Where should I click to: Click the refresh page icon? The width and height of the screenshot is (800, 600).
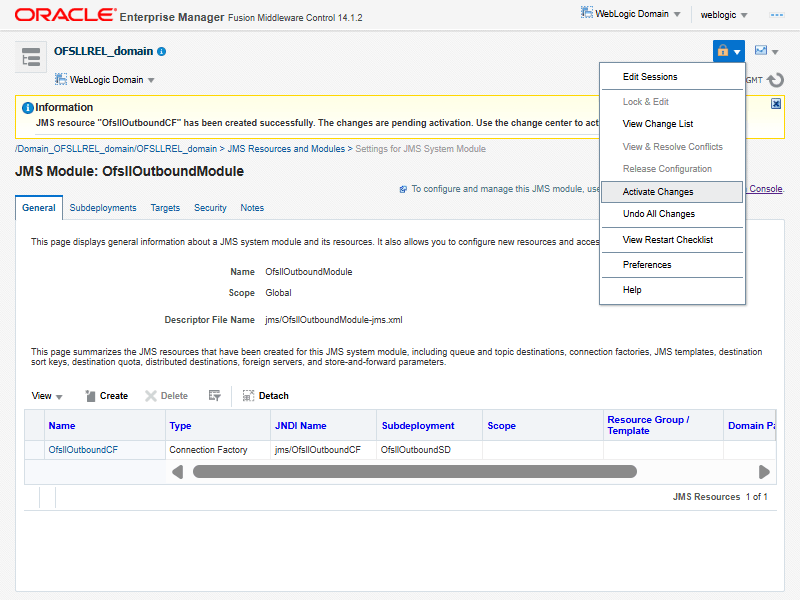coord(775,80)
